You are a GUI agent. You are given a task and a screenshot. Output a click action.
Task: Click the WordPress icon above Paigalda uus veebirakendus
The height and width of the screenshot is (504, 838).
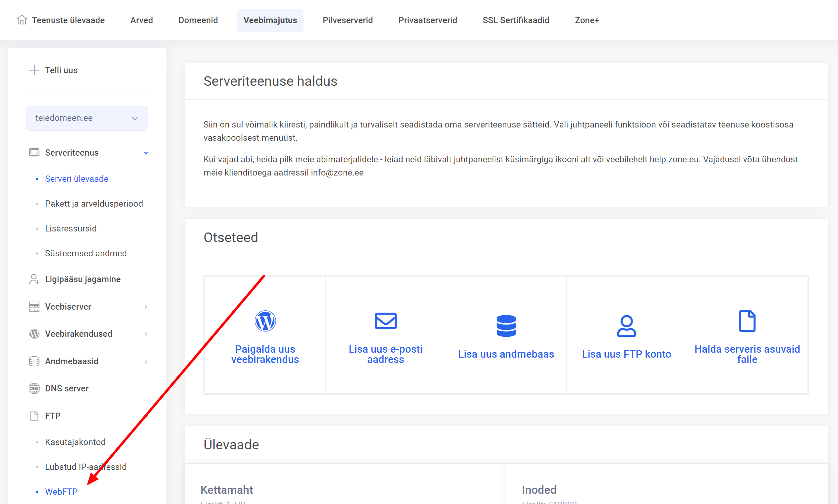[x=266, y=321]
